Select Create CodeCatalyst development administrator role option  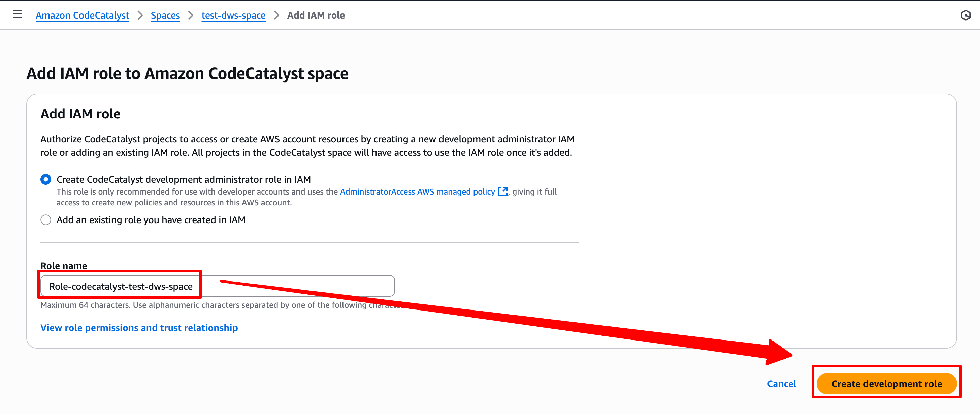(x=46, y=179)
